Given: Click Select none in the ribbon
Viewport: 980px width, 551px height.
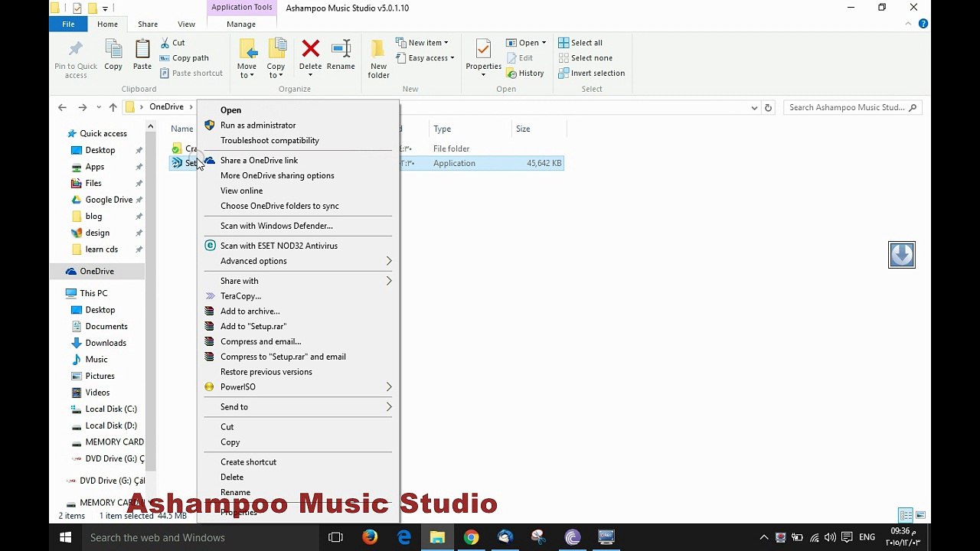Looking at the screenshot, I should [x=585, y=58].
